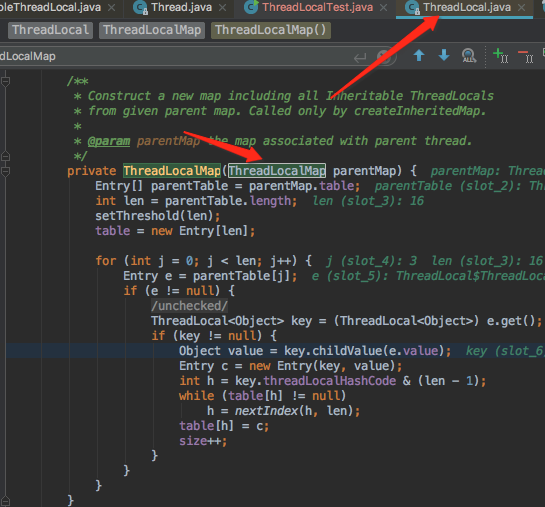Click the ThreadLocalMap() breadcrumb
545x507 pixels.
[x=271, y=30]
